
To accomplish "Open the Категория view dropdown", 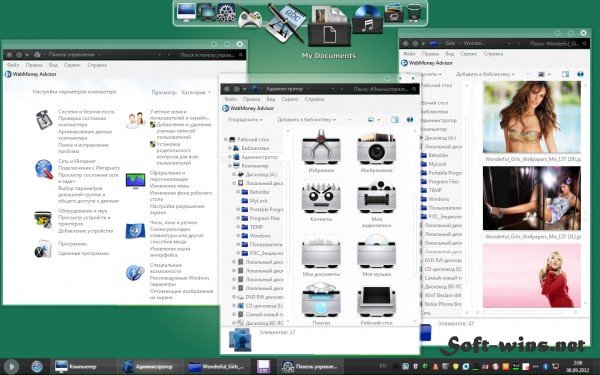I will (196, 92).
